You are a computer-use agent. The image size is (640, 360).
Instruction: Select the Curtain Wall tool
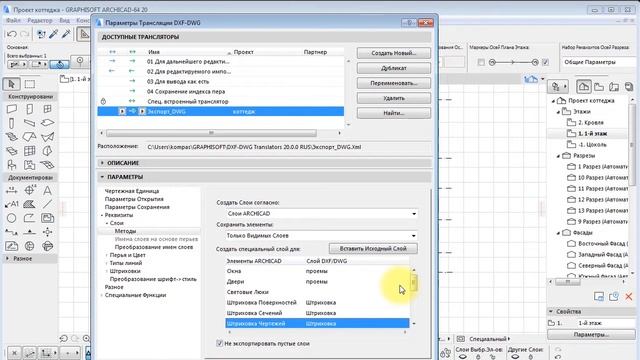(x=29, y=151)
